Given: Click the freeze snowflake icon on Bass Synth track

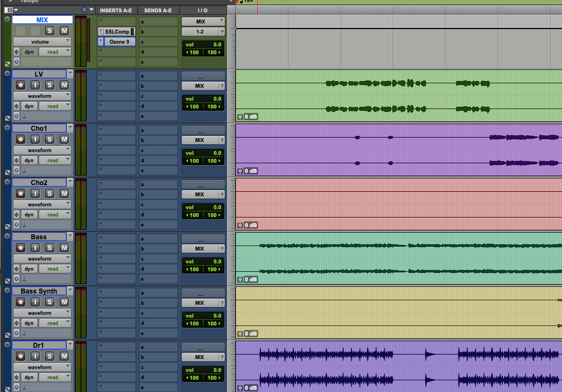Looking at the screenshot, I should click(x=16, y=323).
